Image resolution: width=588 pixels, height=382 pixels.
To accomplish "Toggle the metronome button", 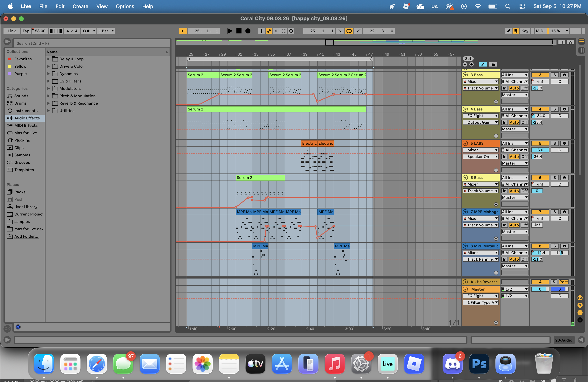I will tap(86, 31).
